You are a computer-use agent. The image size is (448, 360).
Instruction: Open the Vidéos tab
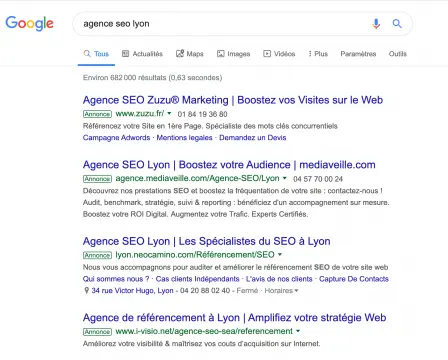tap(279, 54)
